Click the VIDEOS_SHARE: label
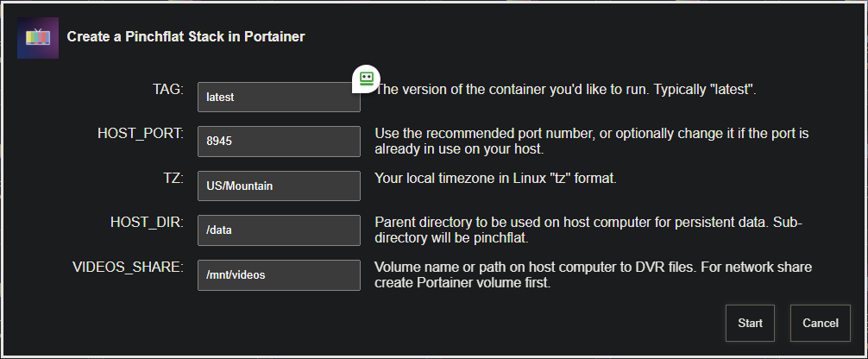This screenshot has width=868, height=359. (x=129, y=267)
